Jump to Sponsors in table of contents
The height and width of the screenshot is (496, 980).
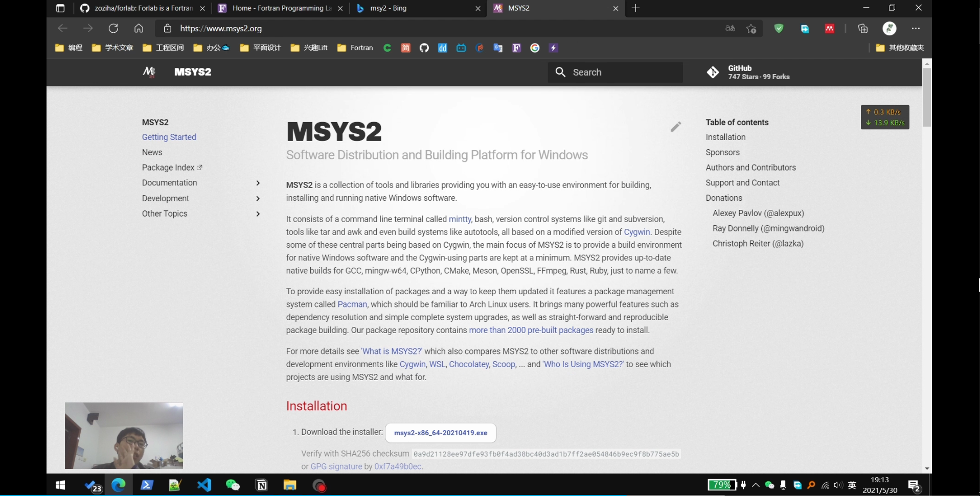tap(722, 152)
